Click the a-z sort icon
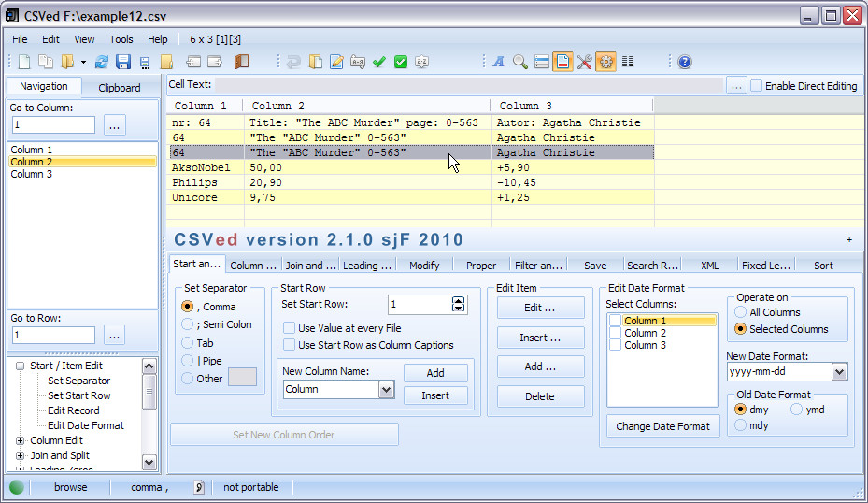Viewport: 868px width, 503px height. tap(421, 62)
